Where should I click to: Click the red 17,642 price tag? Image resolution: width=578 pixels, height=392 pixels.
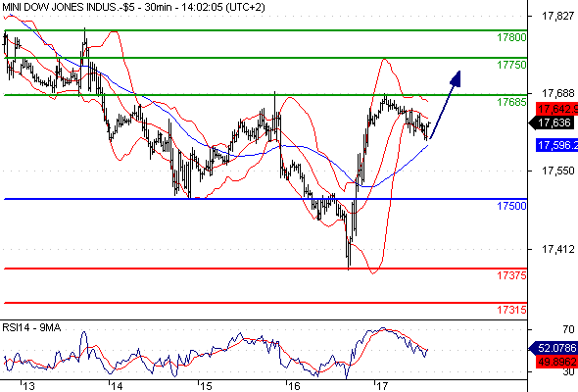[x=557, y=109]
